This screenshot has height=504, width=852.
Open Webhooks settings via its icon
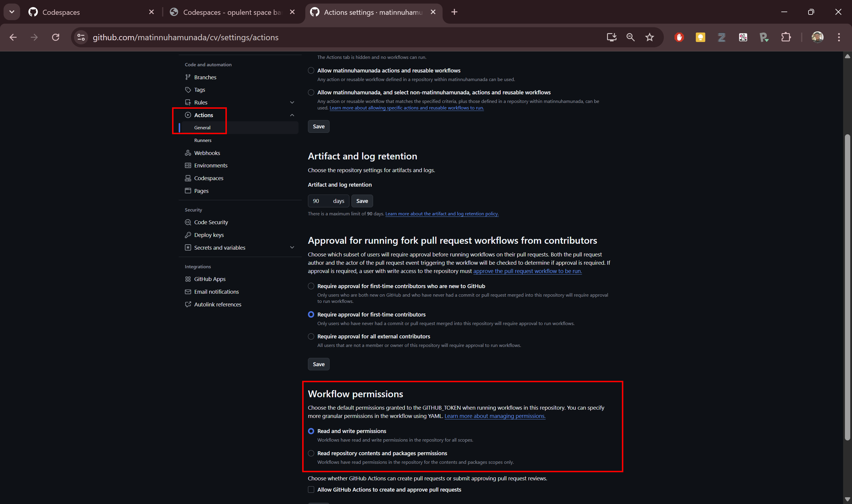pos(189,153)
